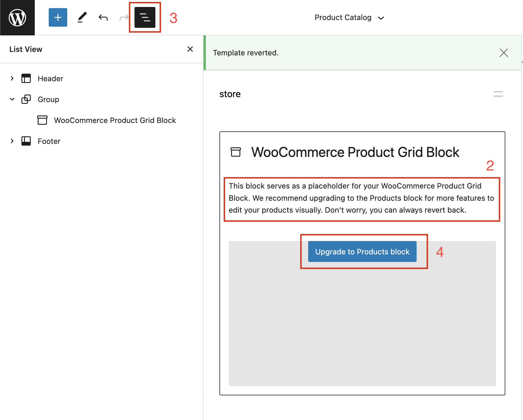Click Upgrade to Products block button

pyautogui.click(x=362, y=251)
